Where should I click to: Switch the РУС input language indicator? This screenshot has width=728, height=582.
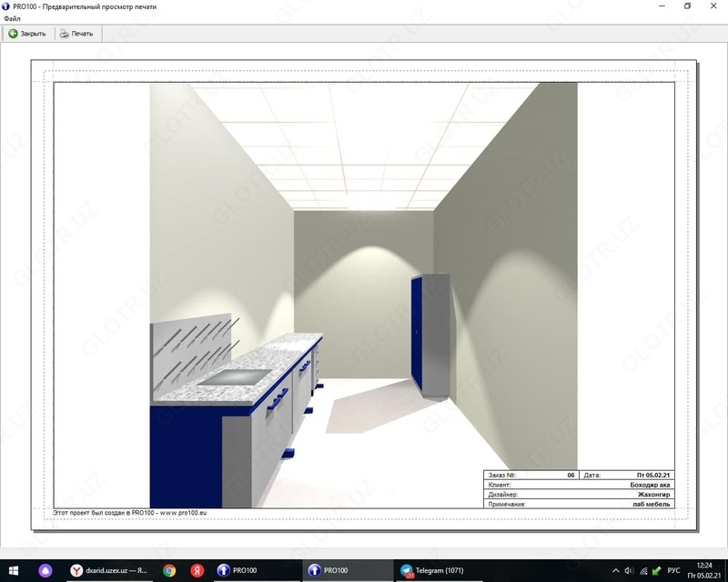(x=673, y=570)
